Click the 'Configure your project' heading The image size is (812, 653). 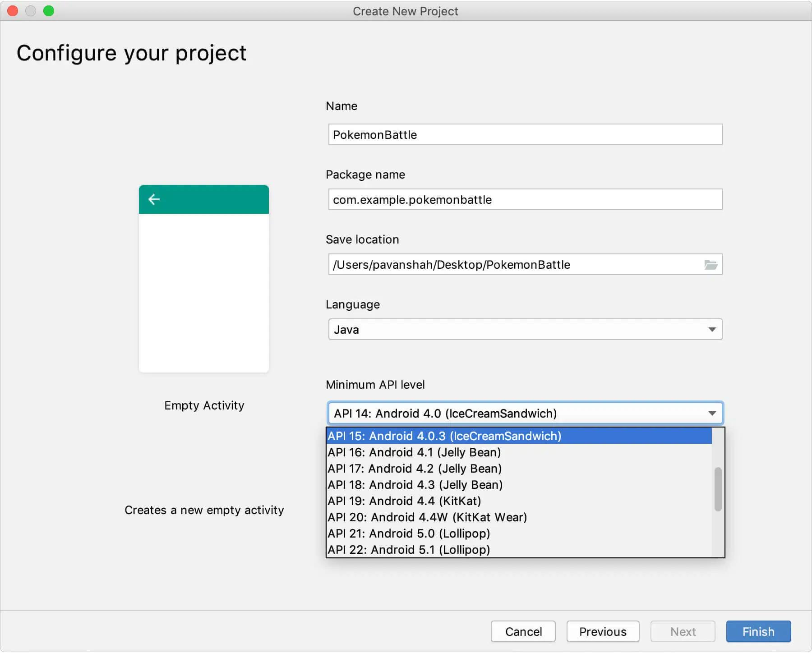click(x=131, y=53)
